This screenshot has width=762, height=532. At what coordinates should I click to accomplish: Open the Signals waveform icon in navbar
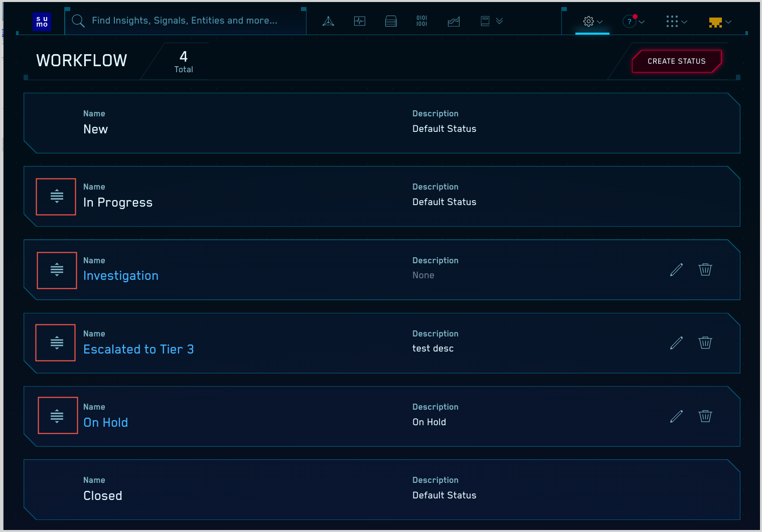point(359,21)
